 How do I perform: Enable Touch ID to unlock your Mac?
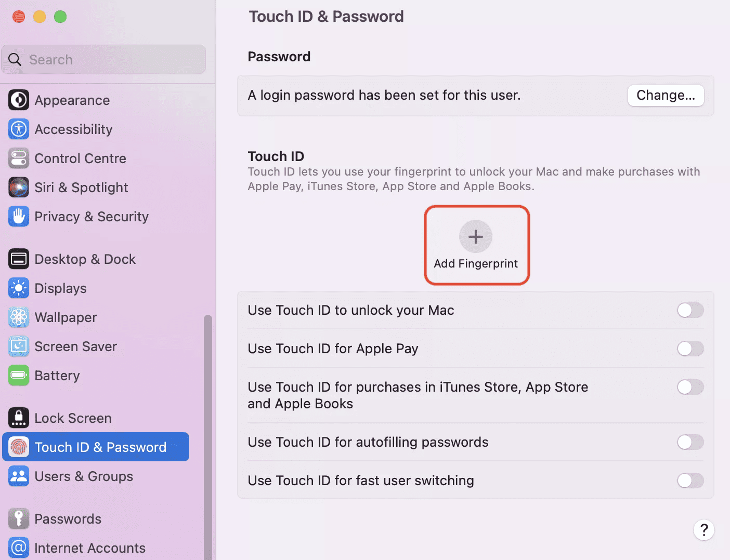(x=690, y=310)
